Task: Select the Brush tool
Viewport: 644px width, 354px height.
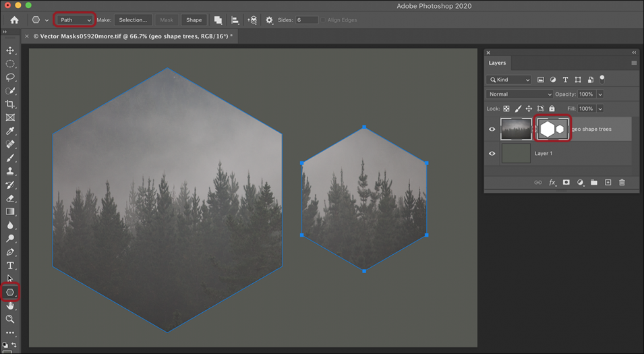Action: click(x=10, y=158)
